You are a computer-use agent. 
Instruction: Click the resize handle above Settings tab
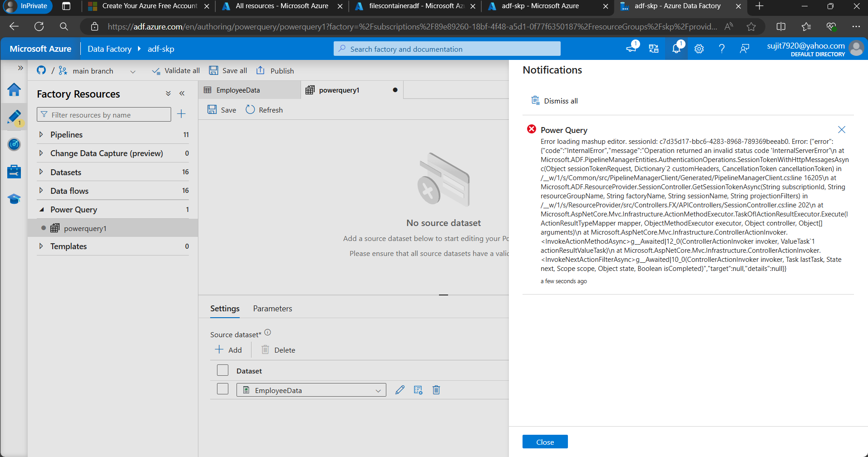pos(444,295)
